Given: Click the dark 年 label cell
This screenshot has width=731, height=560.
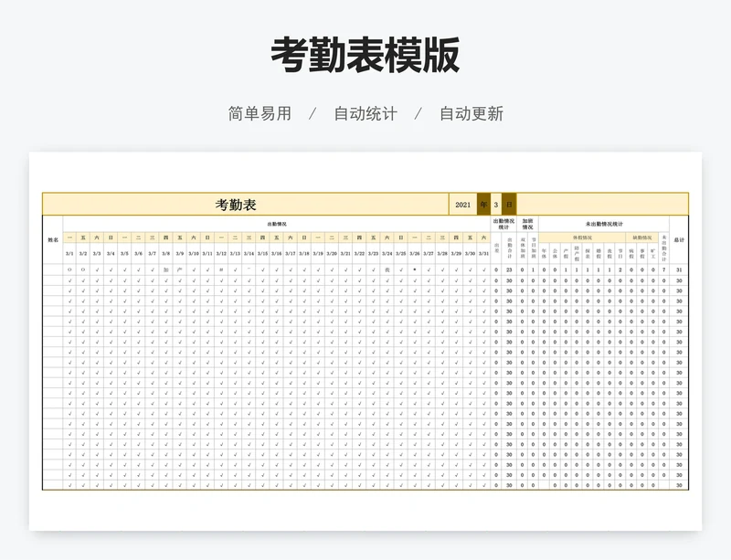Looking at the screenshot, I should tap(483, 205).
